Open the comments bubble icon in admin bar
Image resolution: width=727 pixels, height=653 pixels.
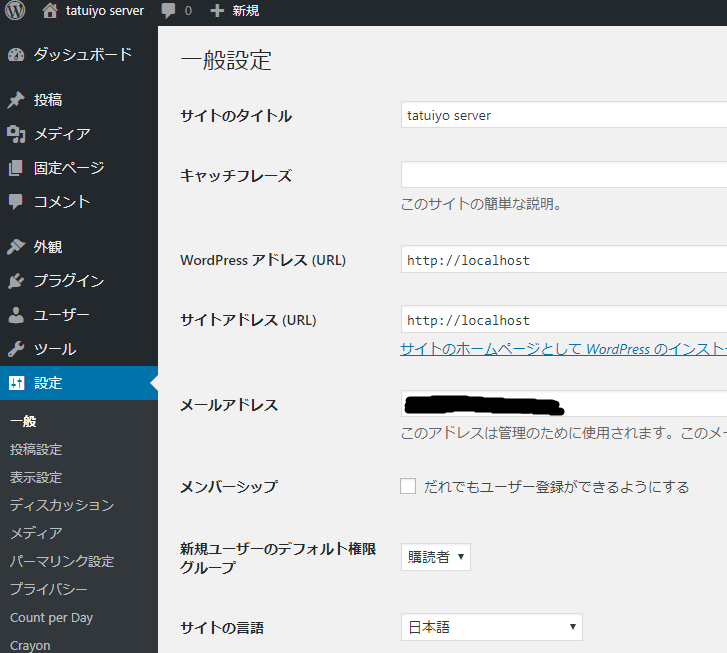click(168, 11)
